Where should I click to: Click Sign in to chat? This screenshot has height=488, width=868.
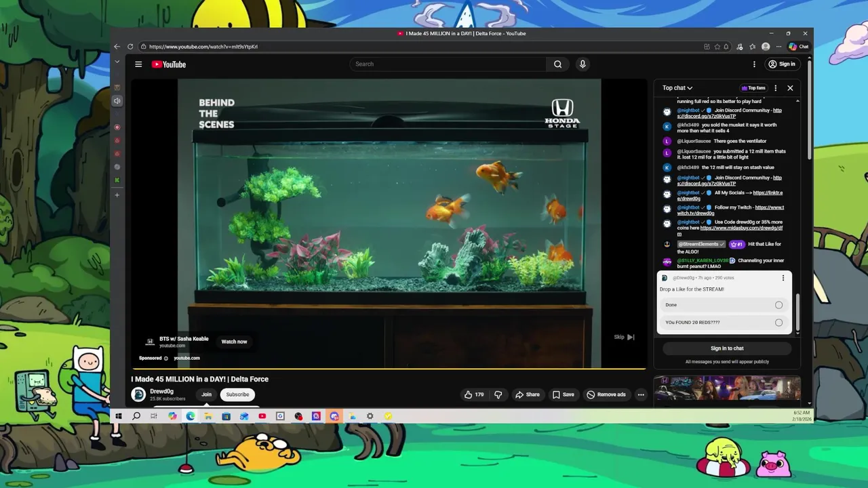(x=727, y=348)
